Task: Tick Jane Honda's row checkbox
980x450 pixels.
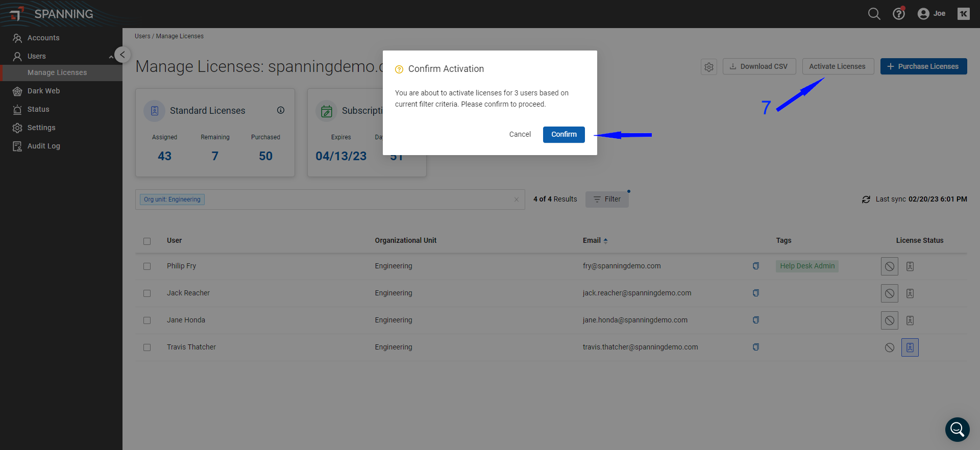Action: 147,320
